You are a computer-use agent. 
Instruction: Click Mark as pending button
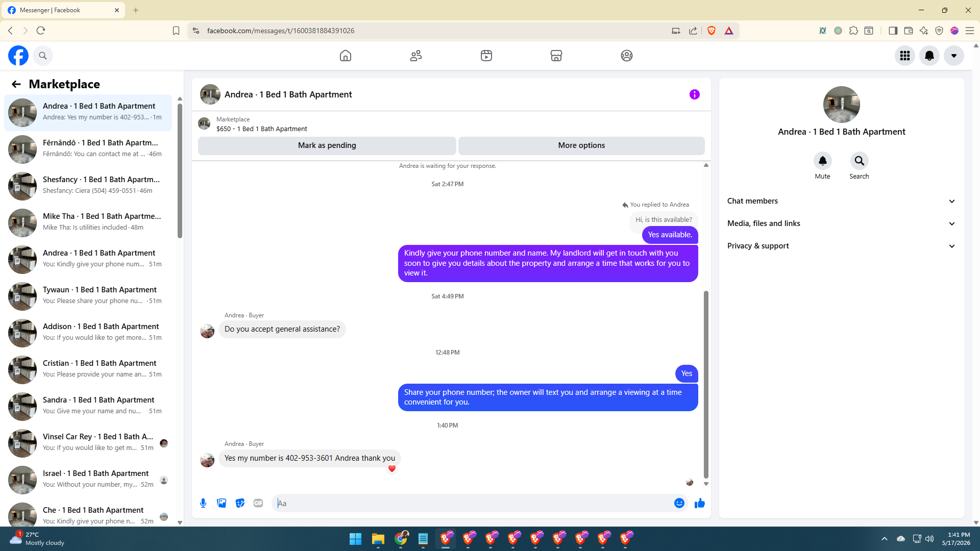coord(327,145)
